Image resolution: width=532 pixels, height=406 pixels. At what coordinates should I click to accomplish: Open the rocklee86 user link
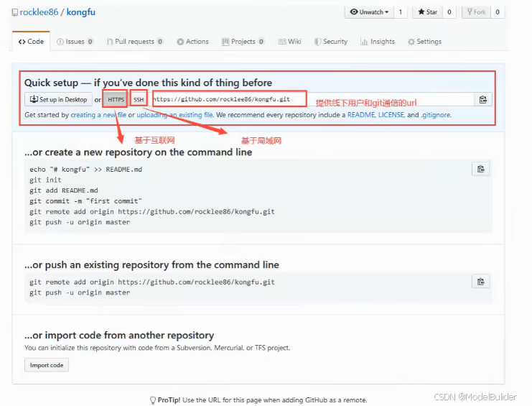(x=39, y=12)
